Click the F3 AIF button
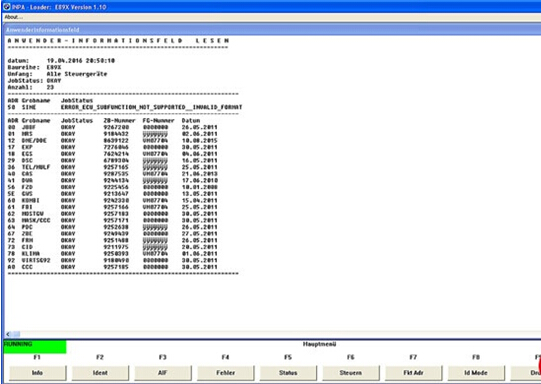 163,373
